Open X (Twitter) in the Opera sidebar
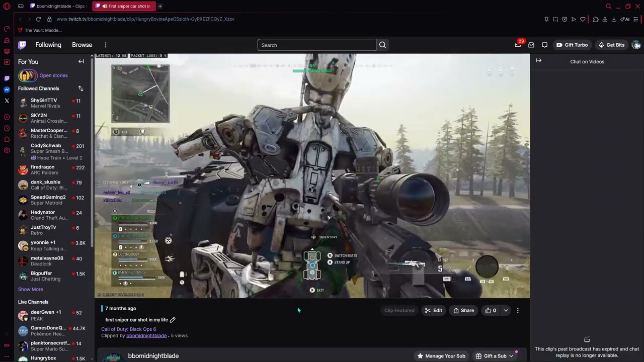The width and height of the screenshot is (644, 362). [7, 101]
